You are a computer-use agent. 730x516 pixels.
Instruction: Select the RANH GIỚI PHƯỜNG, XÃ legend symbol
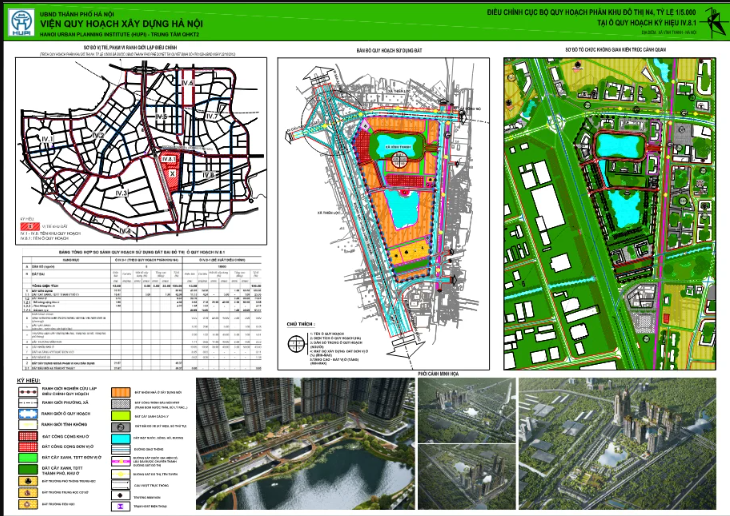click(x=27, y=403)
